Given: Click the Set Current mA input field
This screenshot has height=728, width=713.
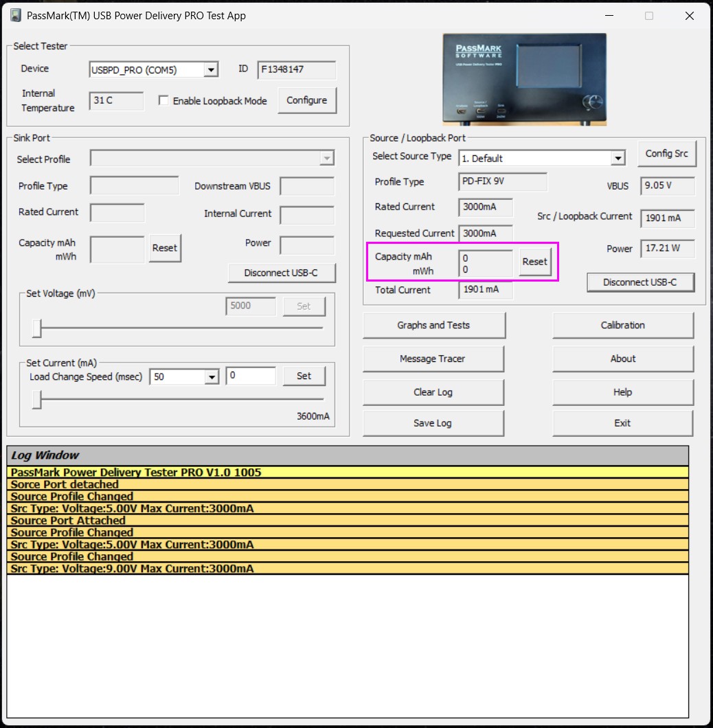Looking at the screenshot, I should pyautogui.click(x=251, y=376).
